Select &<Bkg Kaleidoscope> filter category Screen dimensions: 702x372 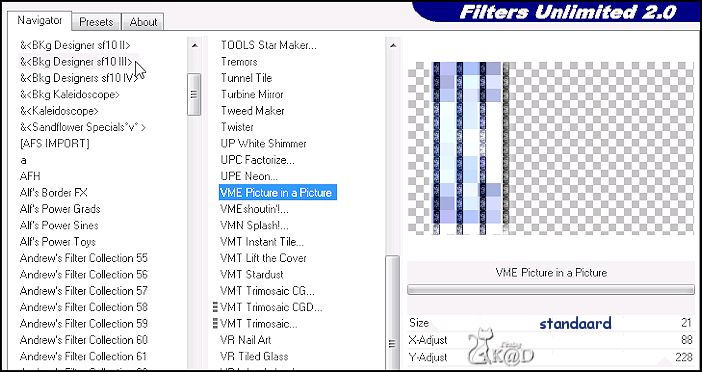pos(70,94)
